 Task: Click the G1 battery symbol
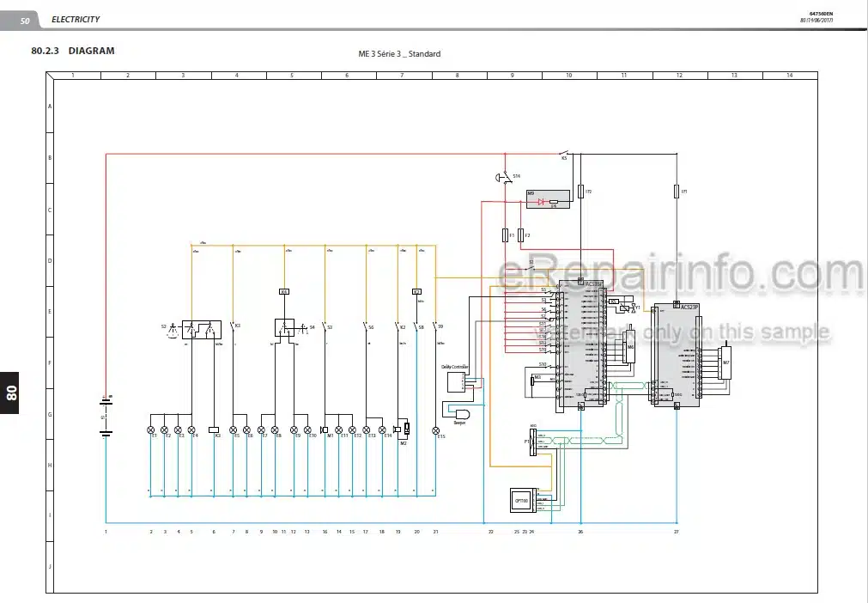pos(106,417)
